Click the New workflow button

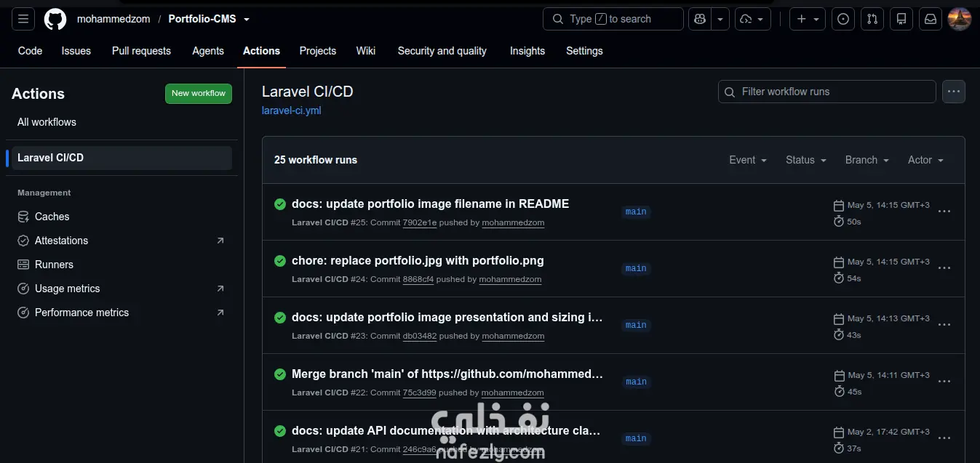199,94
